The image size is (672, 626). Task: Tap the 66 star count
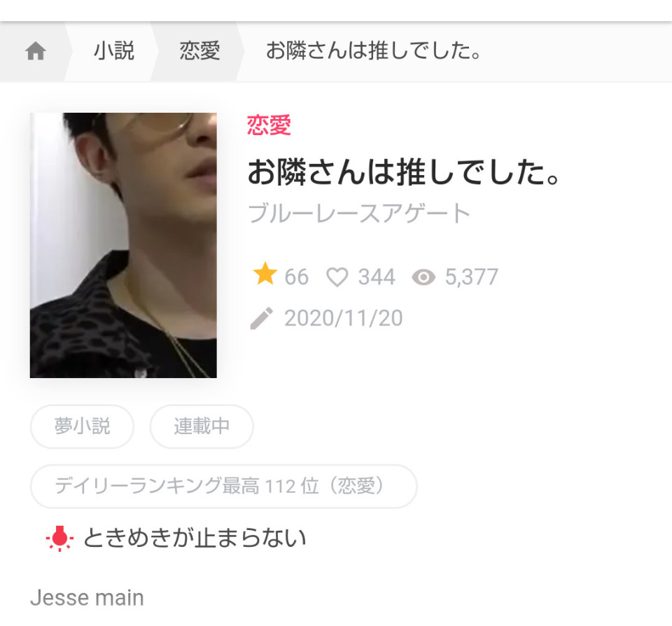tap(297, 277)
